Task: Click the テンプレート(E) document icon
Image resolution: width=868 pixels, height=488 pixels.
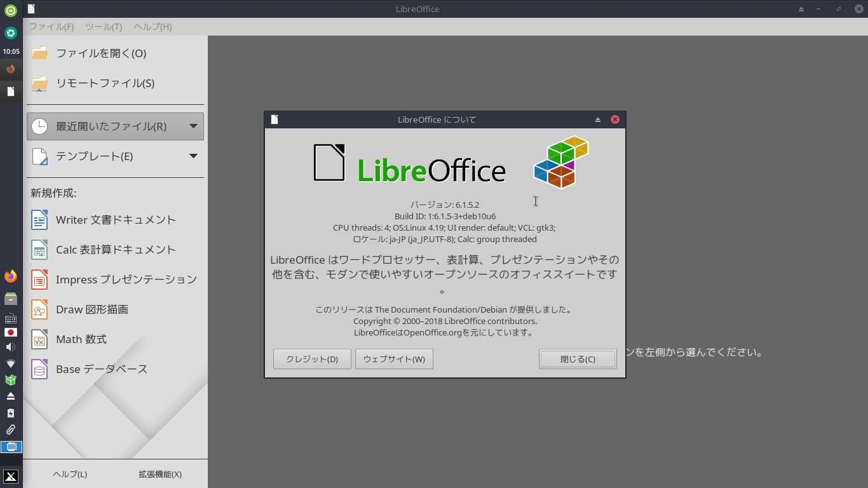Action: coord(39,156)
